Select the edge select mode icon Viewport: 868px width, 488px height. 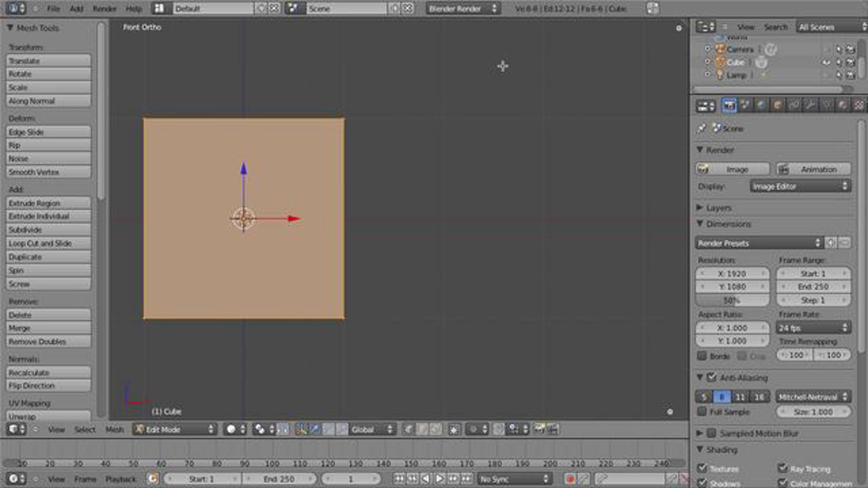pos(422,429)
